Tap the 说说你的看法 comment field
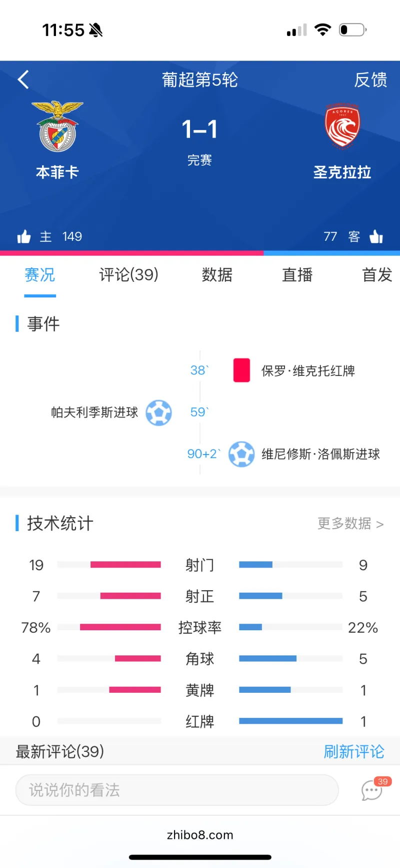This screenshot has width=400, height=868. click(x=177, y=790)
